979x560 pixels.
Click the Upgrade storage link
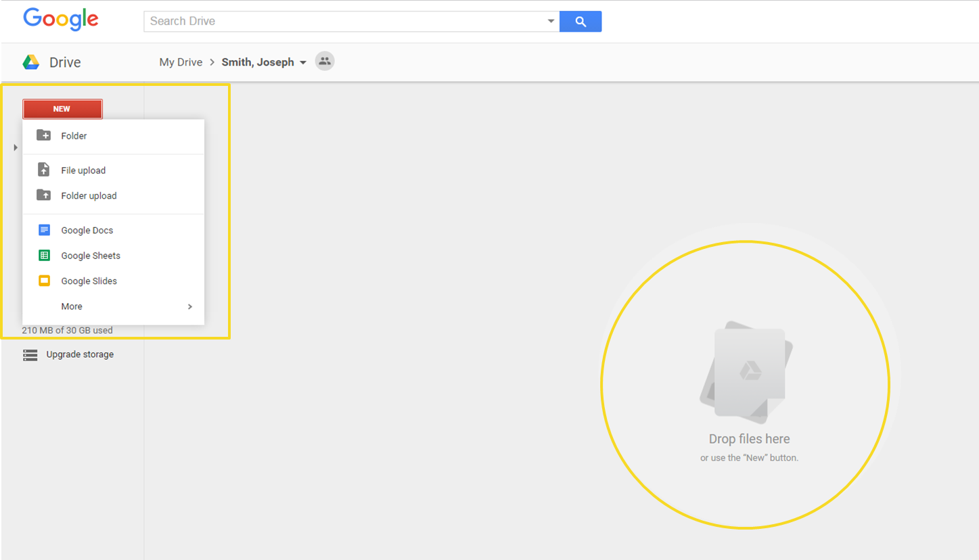click(79, 354)
